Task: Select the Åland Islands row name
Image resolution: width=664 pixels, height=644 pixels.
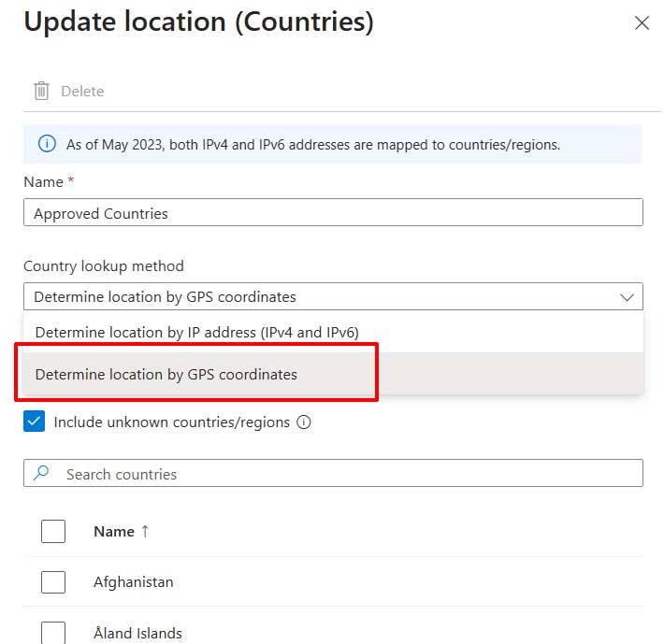Action: 137,633
